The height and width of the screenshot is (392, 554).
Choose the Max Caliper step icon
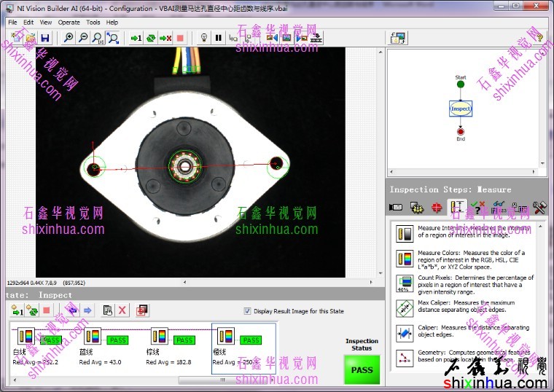404,308
